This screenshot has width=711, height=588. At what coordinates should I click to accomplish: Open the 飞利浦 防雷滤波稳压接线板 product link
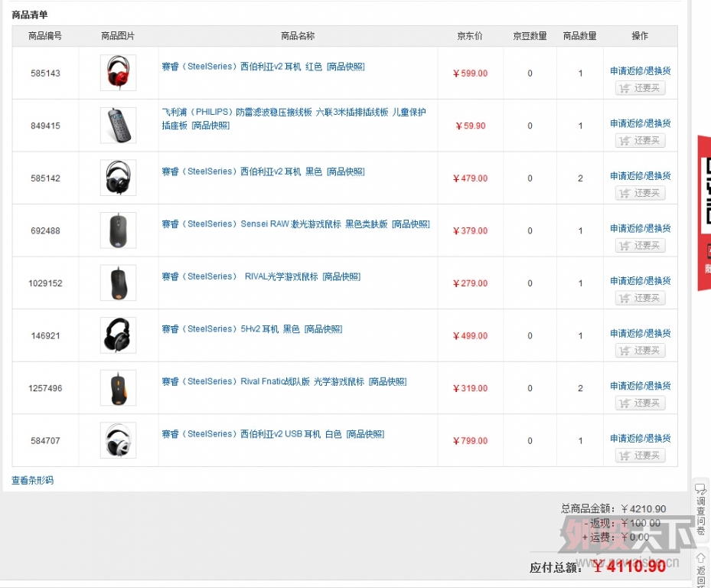(x=294, y=119)
